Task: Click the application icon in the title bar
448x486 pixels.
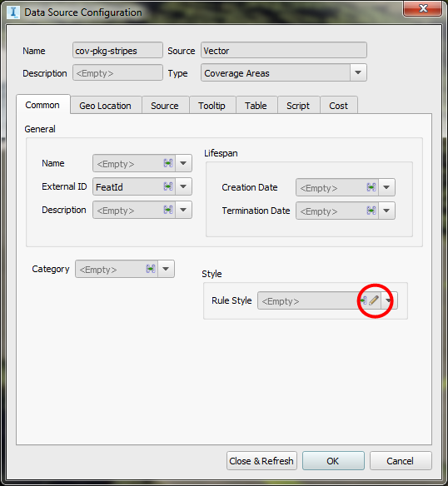Action: coord(13,12)
